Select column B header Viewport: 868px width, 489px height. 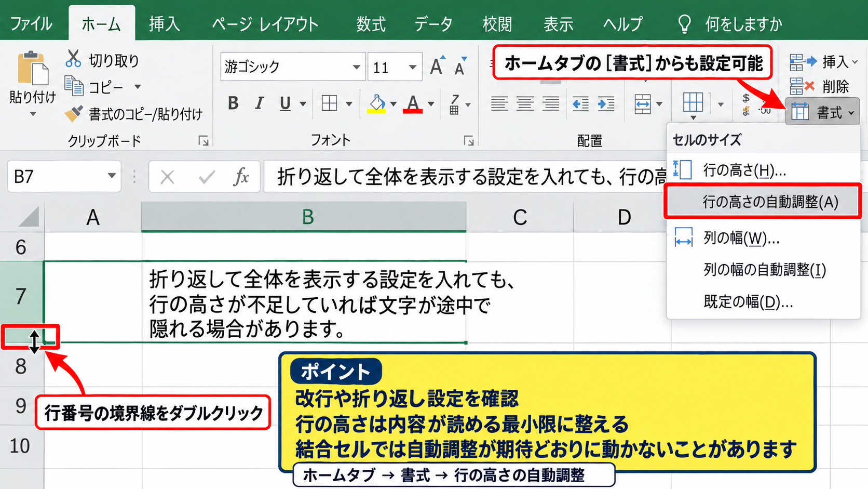304,217
